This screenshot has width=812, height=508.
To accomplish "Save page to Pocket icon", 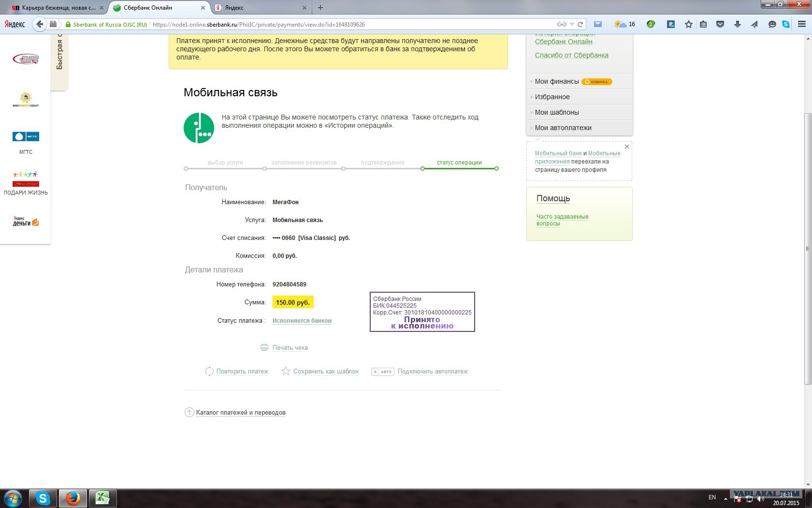I will pos(720,24).
